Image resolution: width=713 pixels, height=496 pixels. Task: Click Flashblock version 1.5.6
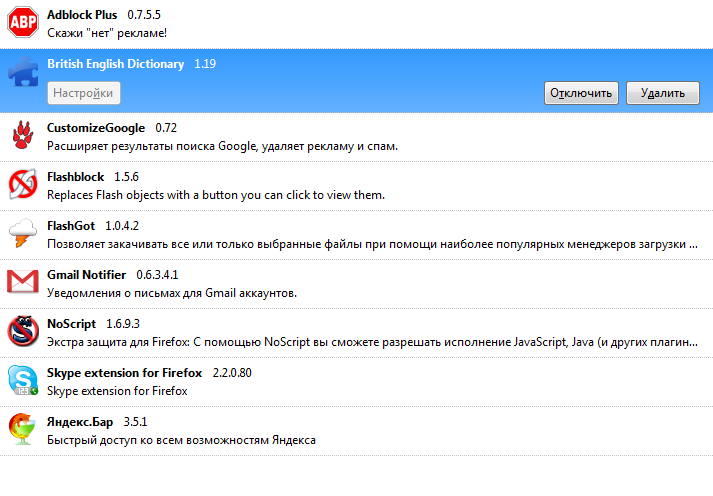(126, 177)
